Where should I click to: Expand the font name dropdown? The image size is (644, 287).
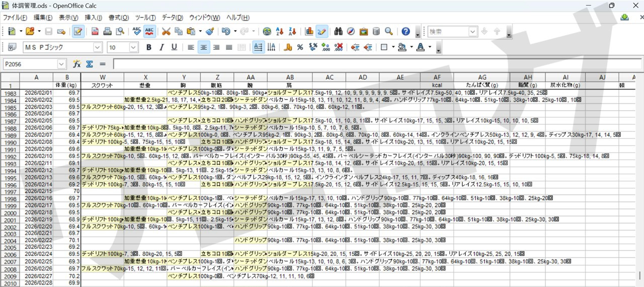pos(97,47)
